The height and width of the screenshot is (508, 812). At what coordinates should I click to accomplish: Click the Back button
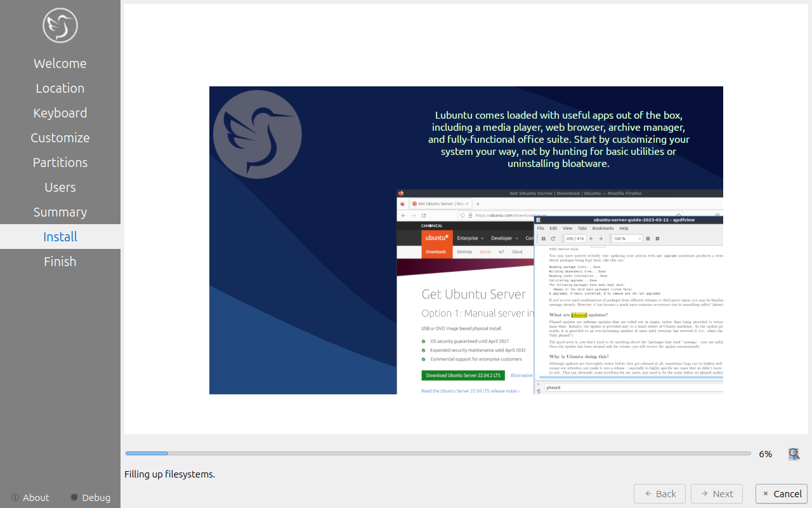pyautogui.click(x=660, y=494)
